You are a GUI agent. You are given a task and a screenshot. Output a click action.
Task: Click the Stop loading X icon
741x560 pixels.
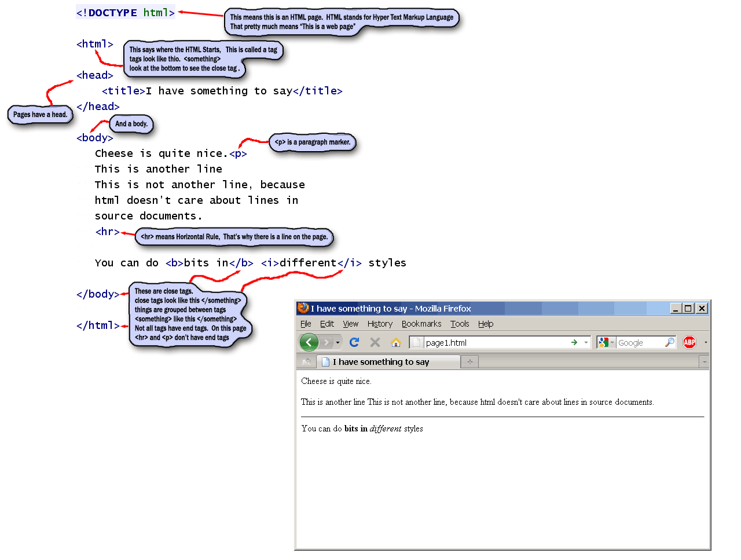pyautogui.click(x=375, y=342)
